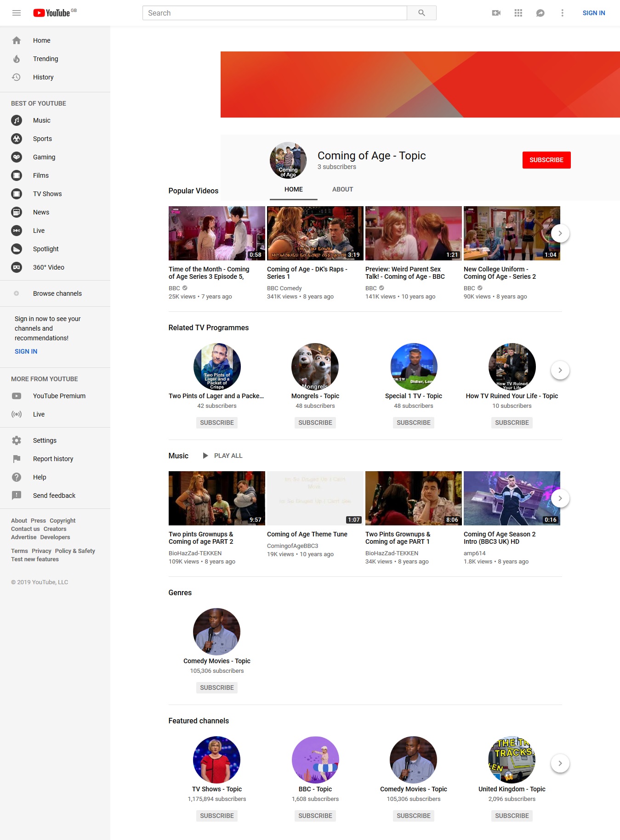Screen dimensions: 620x840
Task: Show next Related TV Programmes with arrow
Action: point(560,370)
